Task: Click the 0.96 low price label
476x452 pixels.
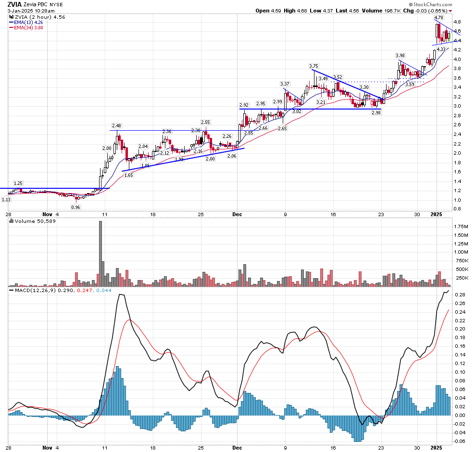Action: pyautogui.click(x=75, y=207)
